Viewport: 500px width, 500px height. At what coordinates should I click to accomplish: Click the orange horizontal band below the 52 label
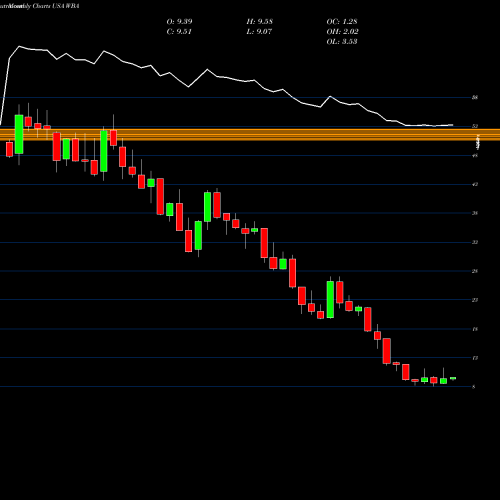click(250, 135)
